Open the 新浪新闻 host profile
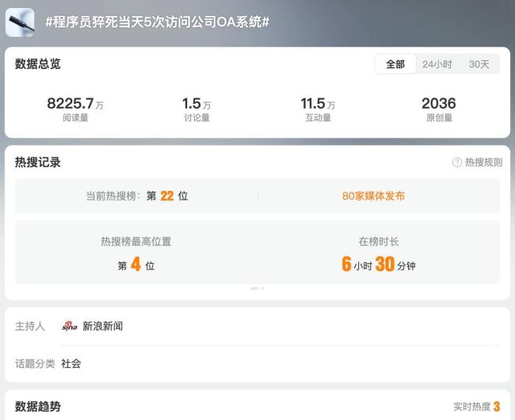 [x=103, y=326]
